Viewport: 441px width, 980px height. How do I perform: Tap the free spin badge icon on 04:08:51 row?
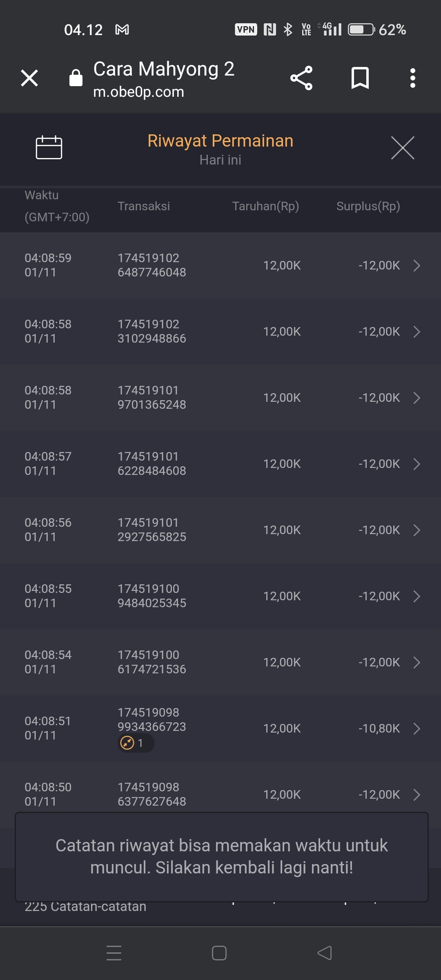tap(128, 743)
